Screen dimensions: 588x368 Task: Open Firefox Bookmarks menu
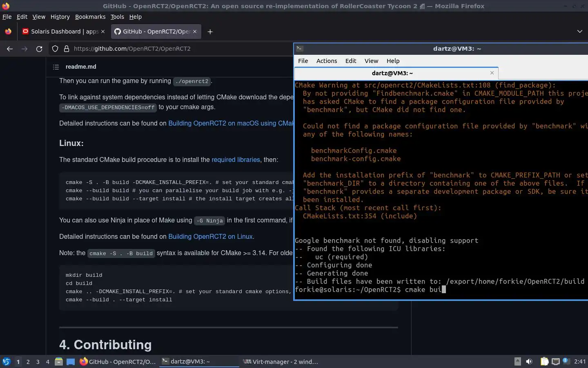coord(90,17)
